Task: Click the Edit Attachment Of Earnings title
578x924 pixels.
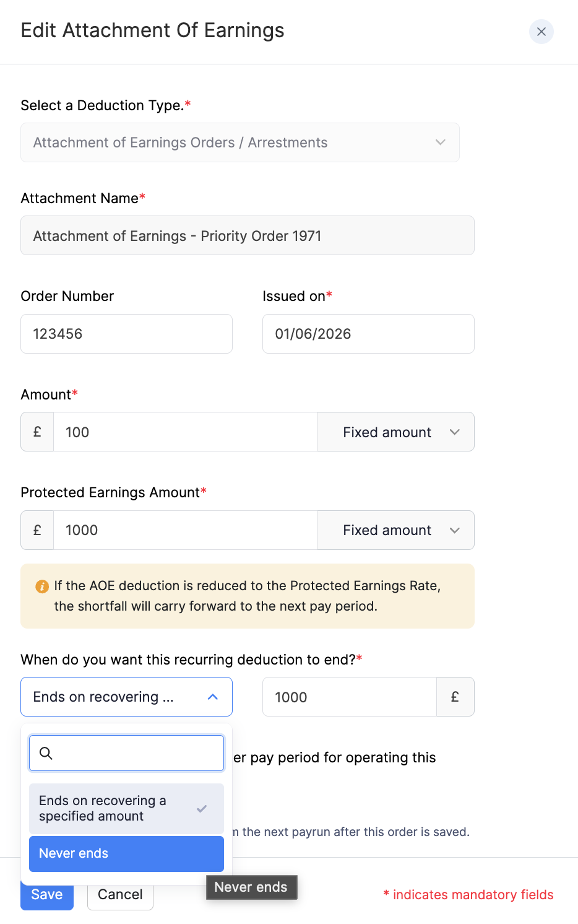Action: [x=153, y=30]
